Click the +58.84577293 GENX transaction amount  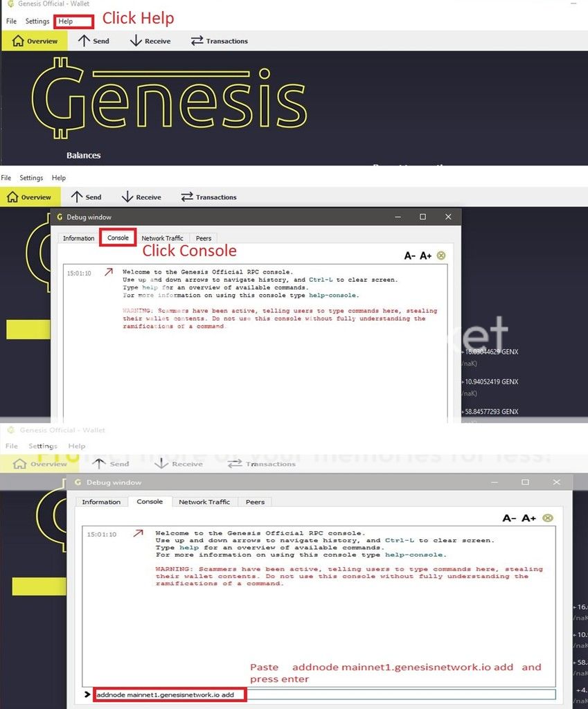click(x=490, y=411)
